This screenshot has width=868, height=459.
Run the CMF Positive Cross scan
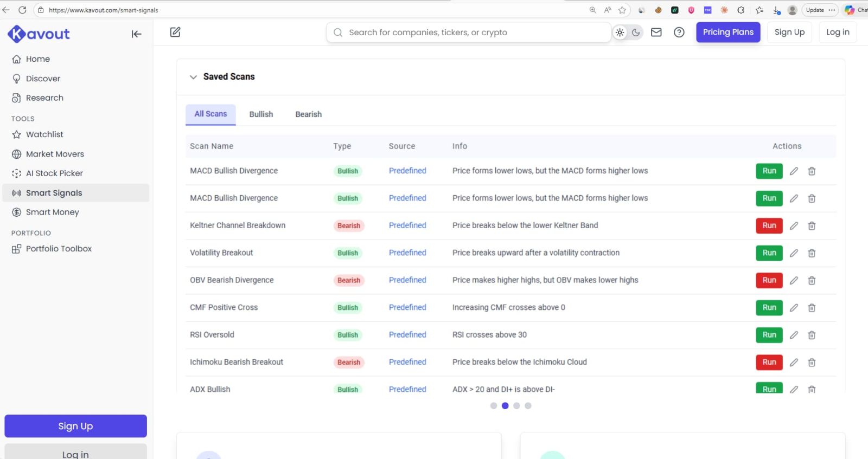coord(769,308)
